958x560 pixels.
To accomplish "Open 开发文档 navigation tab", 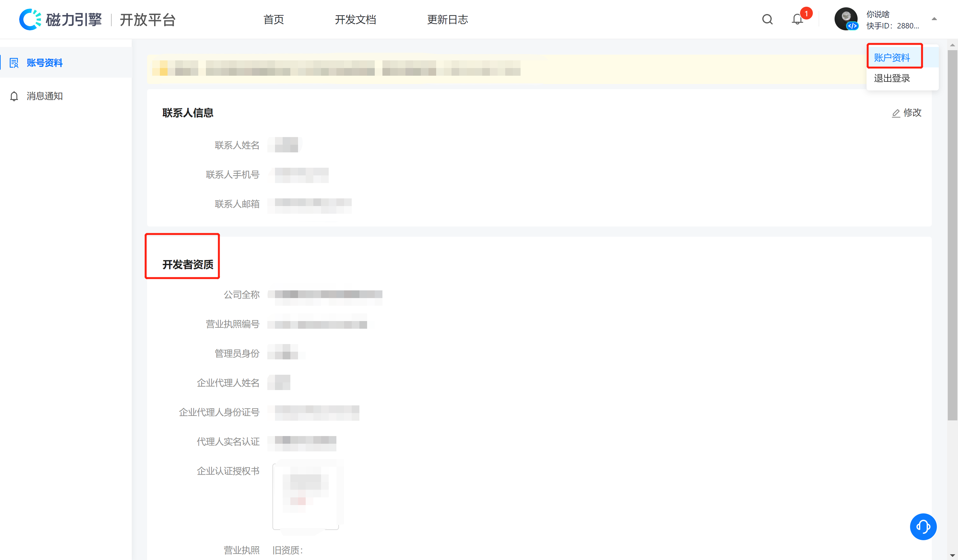I will 355,19.
